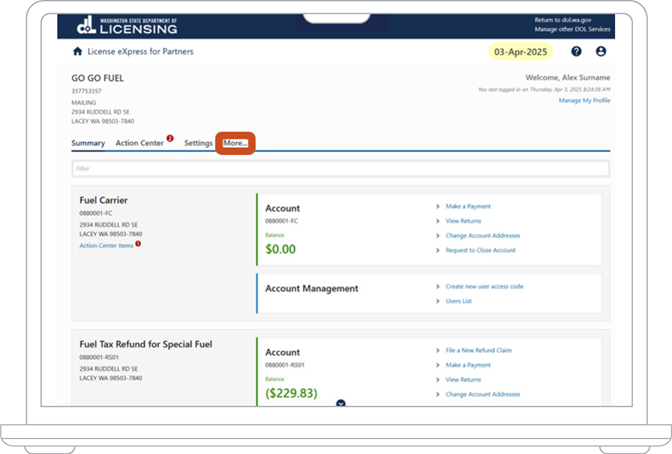
Task: Open the Users List link
Action: (458, 301)
